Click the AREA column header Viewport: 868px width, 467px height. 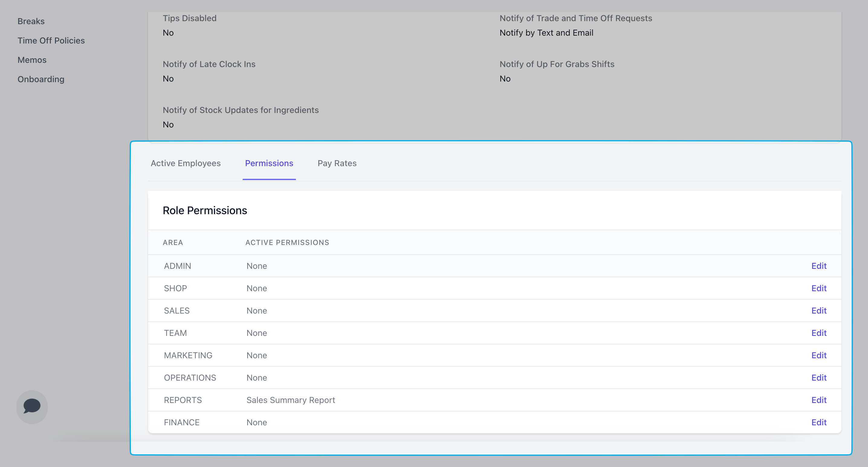pyautogui.click(x=173, y=243)
